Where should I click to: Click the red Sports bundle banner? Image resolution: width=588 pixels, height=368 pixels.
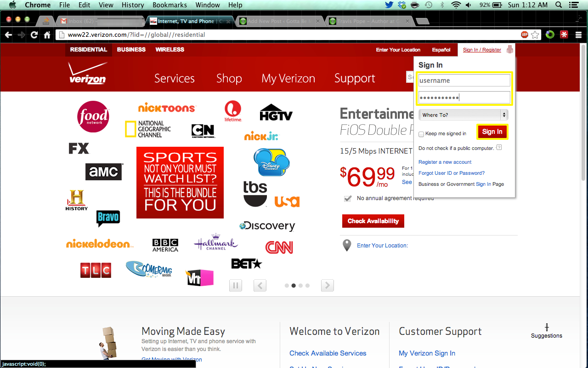pos(180,183)
